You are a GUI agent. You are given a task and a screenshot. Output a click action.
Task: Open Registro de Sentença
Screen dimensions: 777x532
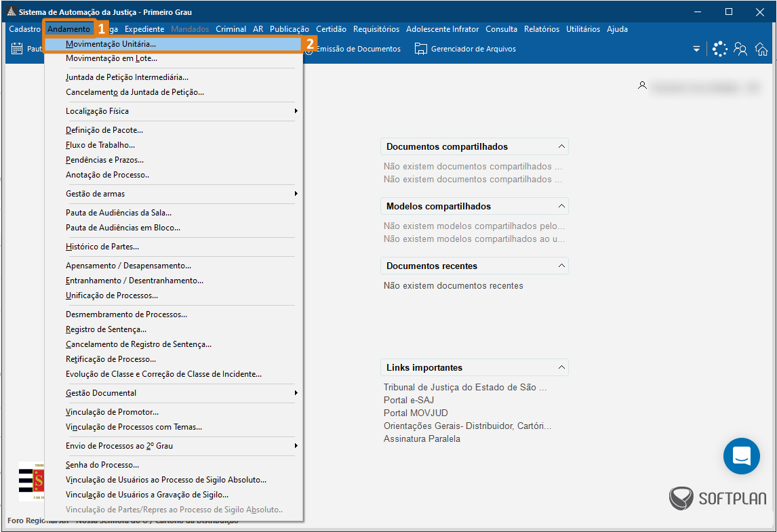pos(174,329)
